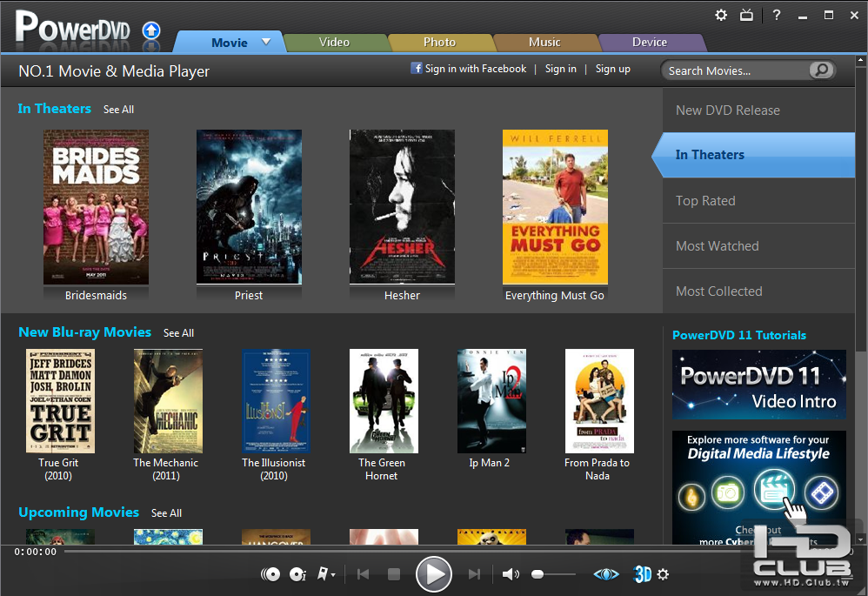Click the next chapter button
Image resolution: width=868 pixels, height=596 pixels.
click(x=474, y=574)
